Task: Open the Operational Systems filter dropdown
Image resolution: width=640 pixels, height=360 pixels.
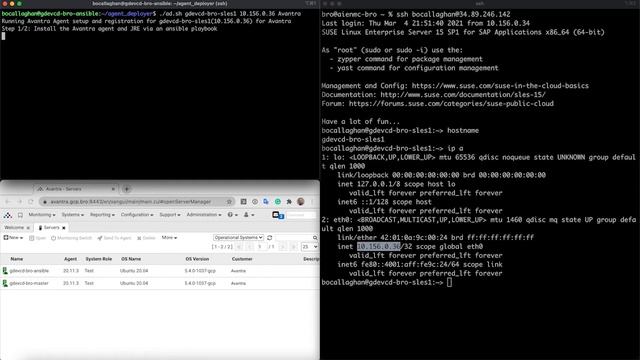Action: pos(238,238)
